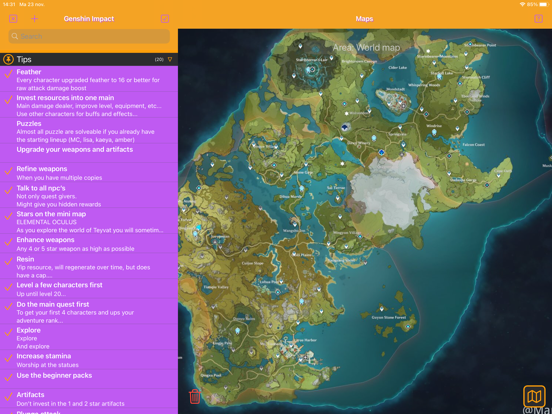This screenshot has width=552, height=414.
Task: Toggle the check on Do the main quest first
Action: click(8, 307)
